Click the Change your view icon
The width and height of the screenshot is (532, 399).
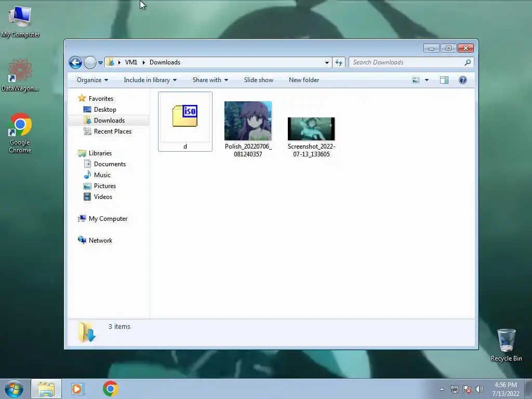click(x=416, y=80)
